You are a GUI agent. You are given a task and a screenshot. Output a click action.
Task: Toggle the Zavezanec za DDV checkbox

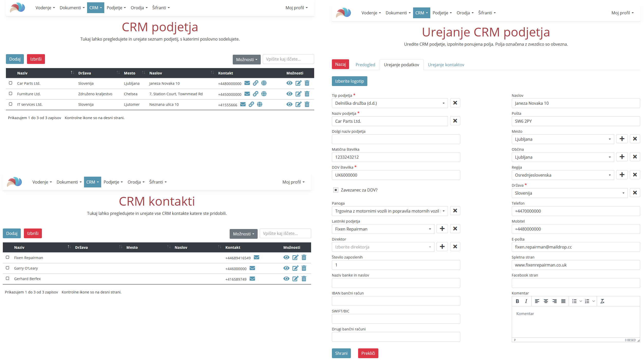[335, 190]
